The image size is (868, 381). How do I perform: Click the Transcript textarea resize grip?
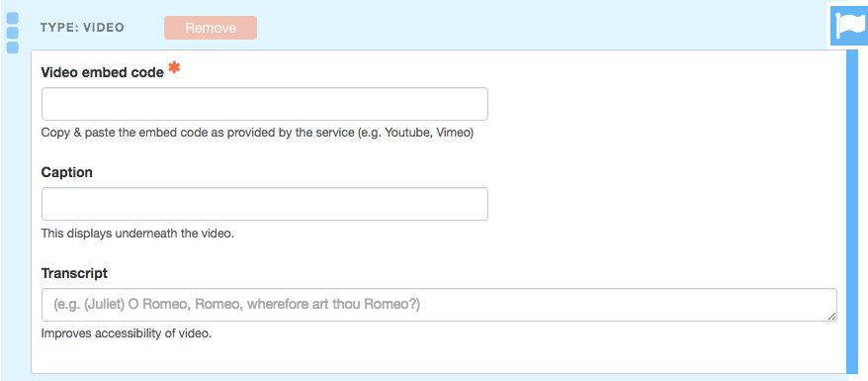831,316
